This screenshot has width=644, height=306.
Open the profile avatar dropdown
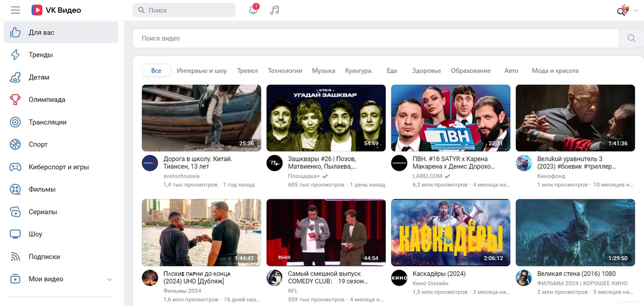[626, 10]
